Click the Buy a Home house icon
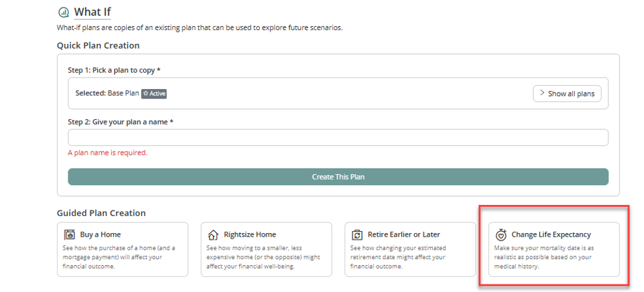644x292 pixels. click(x=69, y=235)
